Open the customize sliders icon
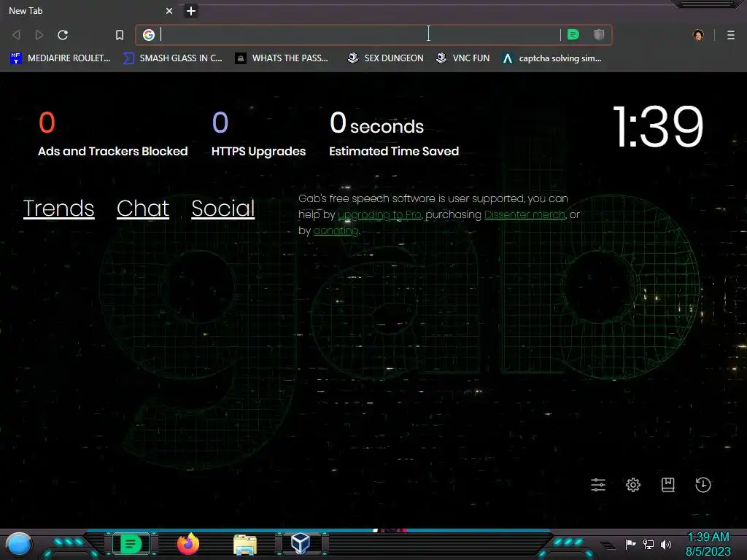The height and width of the screenshot is (560, 747). 598,485
